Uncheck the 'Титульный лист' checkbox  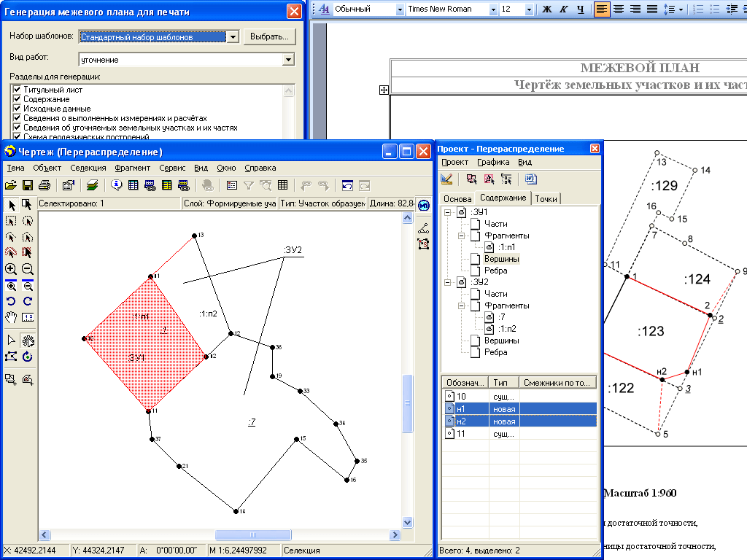pos(16,90)
